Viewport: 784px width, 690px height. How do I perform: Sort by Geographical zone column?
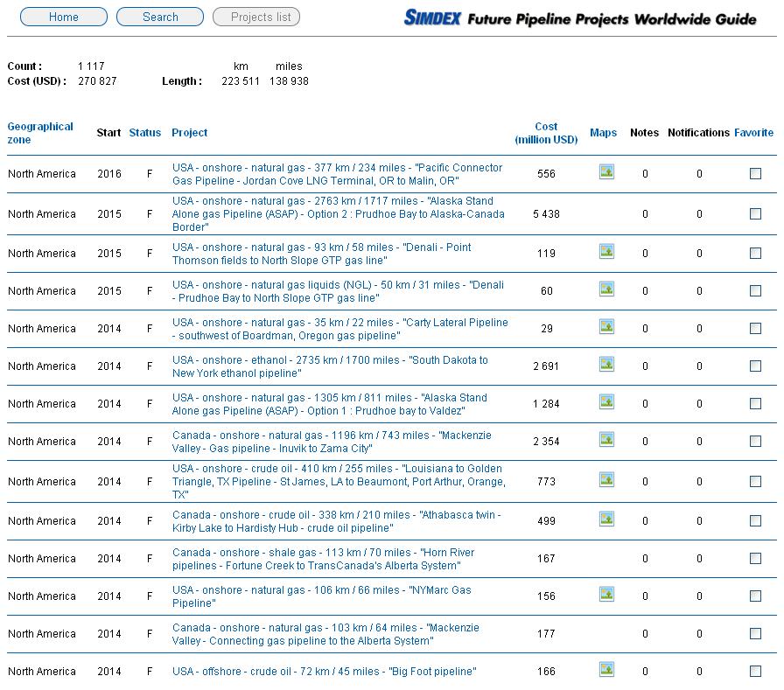40,133
